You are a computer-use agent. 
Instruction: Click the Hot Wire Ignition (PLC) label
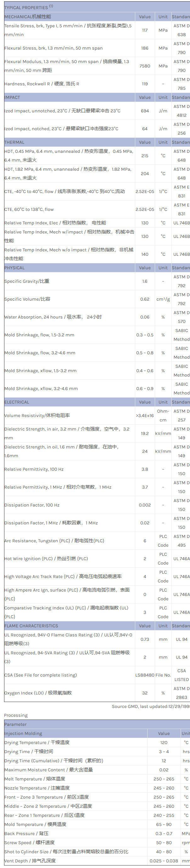[x=46, y=559]
